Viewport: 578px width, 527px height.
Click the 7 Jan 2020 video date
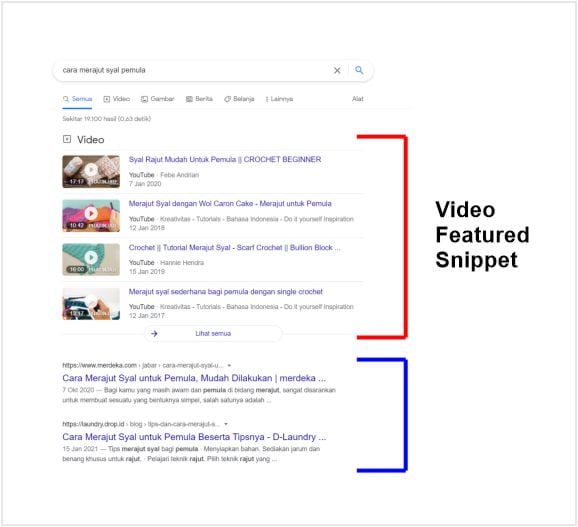click(x=145, y=184)
